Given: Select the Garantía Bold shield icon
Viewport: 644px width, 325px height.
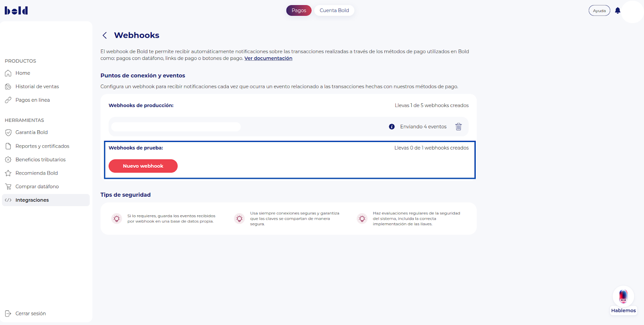Looking at the screenshot, I should point(8,132).
